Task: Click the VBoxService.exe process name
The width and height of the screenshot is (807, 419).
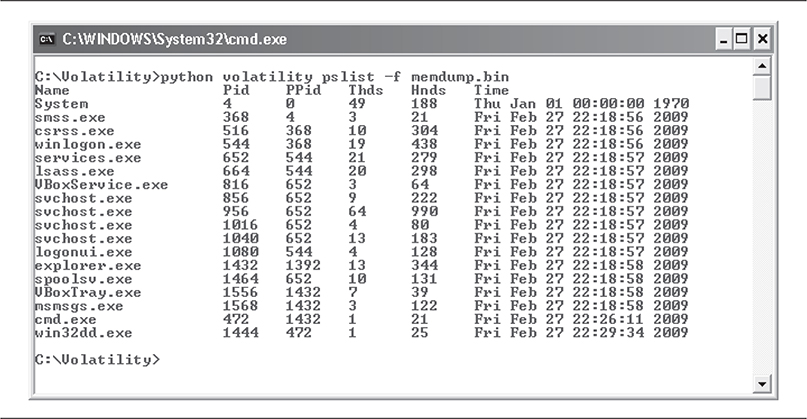Action: (101, 184)
